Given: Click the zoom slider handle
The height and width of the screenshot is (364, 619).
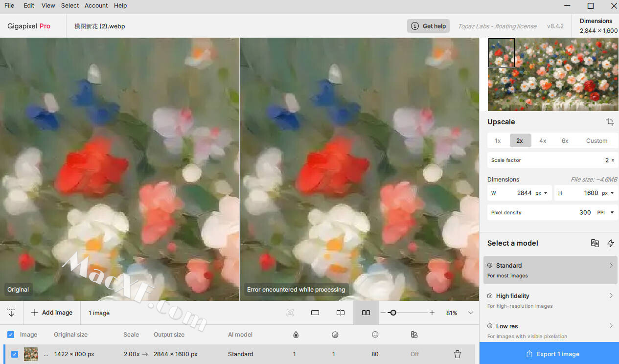Looking at the screenshot, I should coord(392,313).
